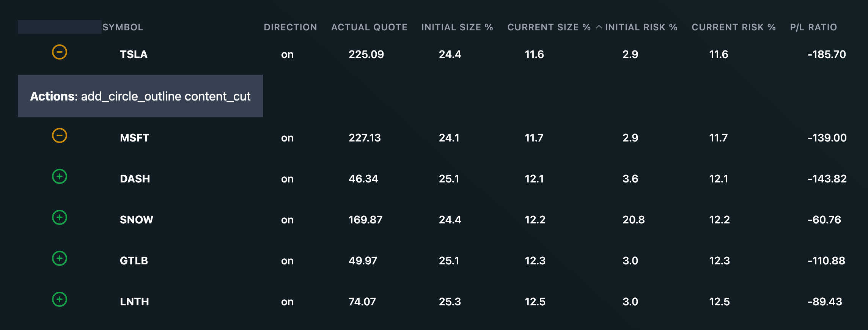Screen dimensions: 868x330
Task: Select the LNTH symbol cell
Action: (134, 302)
